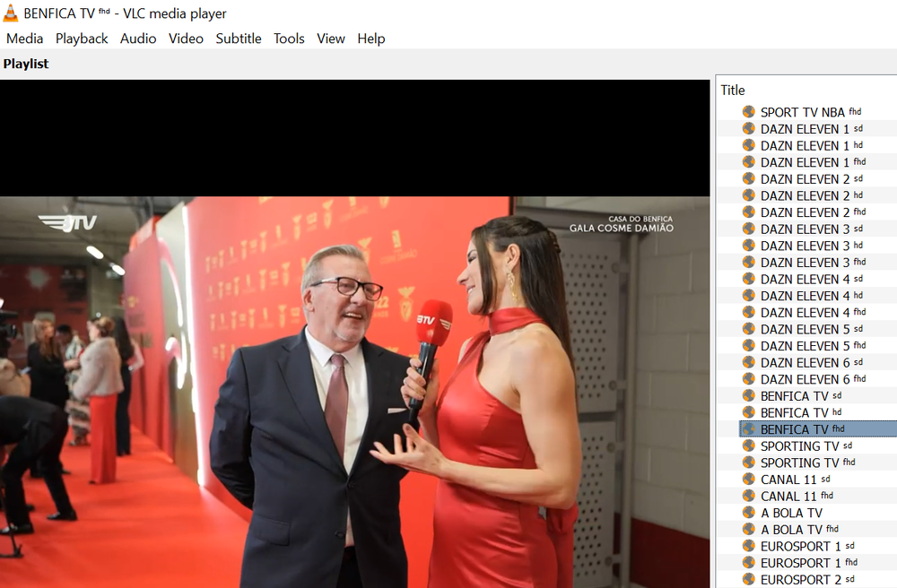Pick DAZN ELEVEN 4 hd in list

(811, 296)
